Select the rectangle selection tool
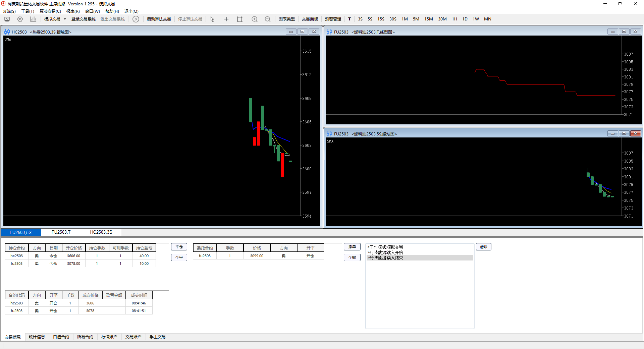The width and height of the screenshot is (644, 349). pos(239,19)
